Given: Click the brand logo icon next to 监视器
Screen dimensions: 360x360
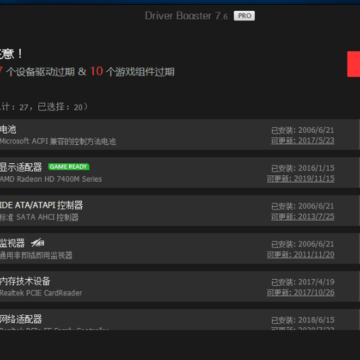Looking at the screenshot, I should [38, 243].
